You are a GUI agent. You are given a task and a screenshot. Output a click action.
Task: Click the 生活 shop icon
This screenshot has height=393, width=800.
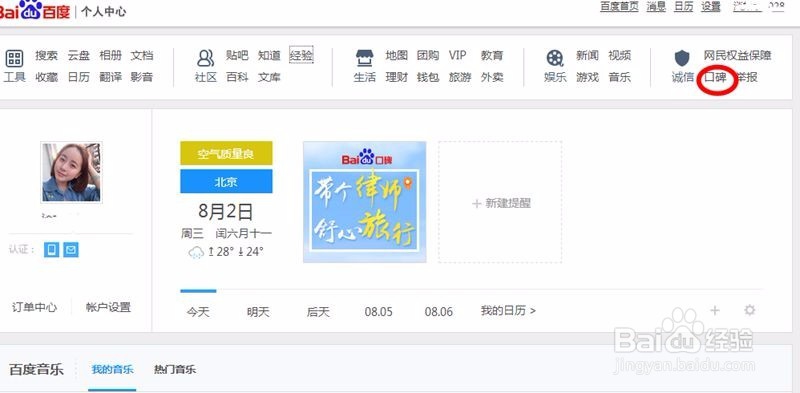click(364, 58)
